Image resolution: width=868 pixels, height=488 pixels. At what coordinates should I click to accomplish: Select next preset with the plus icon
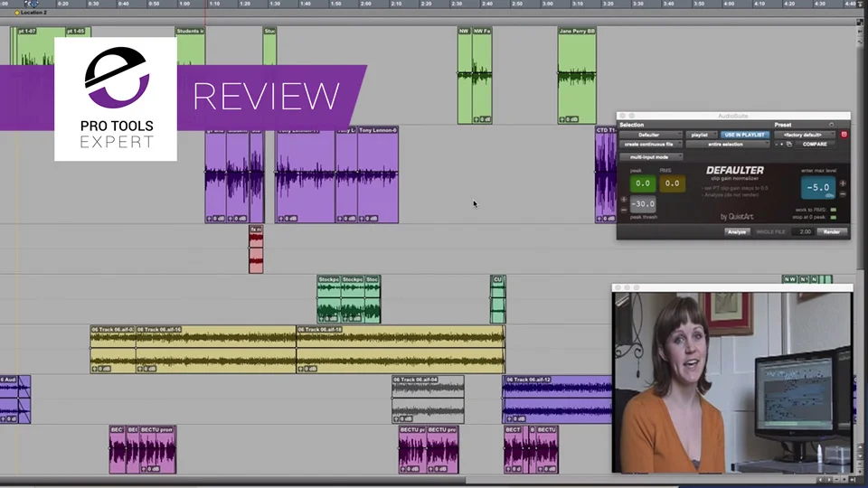(781, 145)
